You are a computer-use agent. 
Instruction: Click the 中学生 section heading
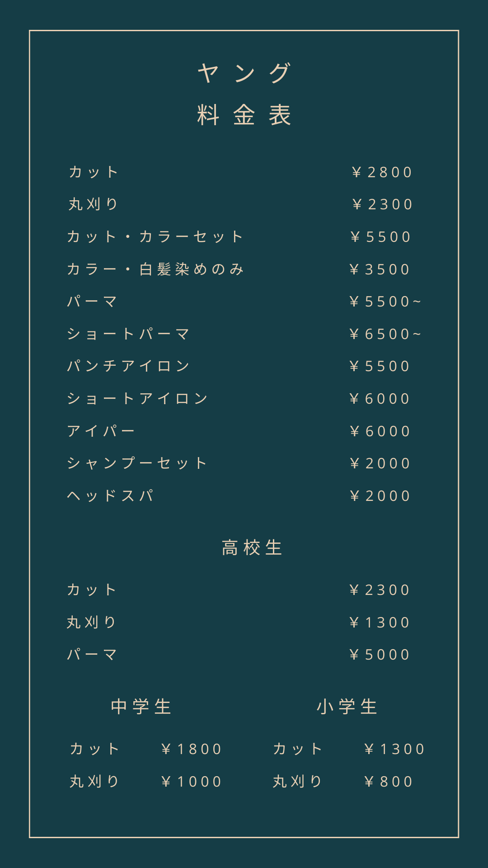click(141, 707)
